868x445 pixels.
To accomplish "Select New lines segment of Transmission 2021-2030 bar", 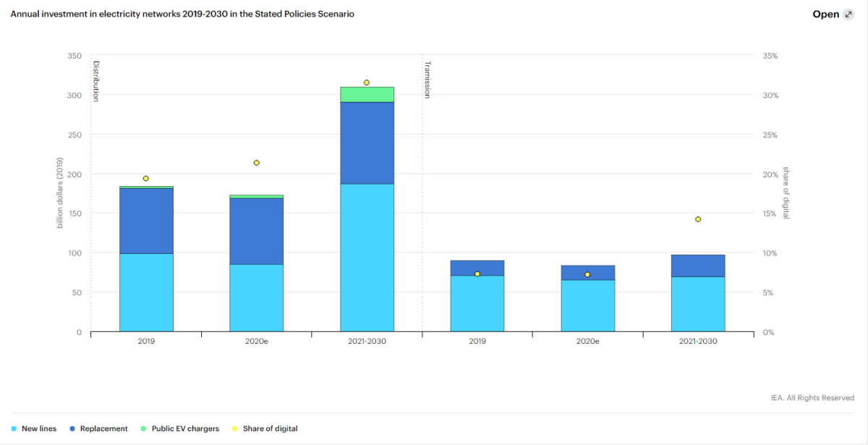I will (x=698, y=304).
